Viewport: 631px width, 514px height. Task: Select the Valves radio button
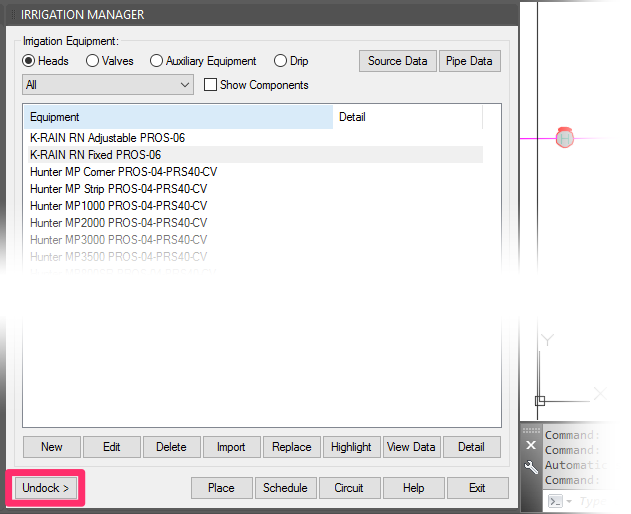pyautogui.click(x=92, y=61)
